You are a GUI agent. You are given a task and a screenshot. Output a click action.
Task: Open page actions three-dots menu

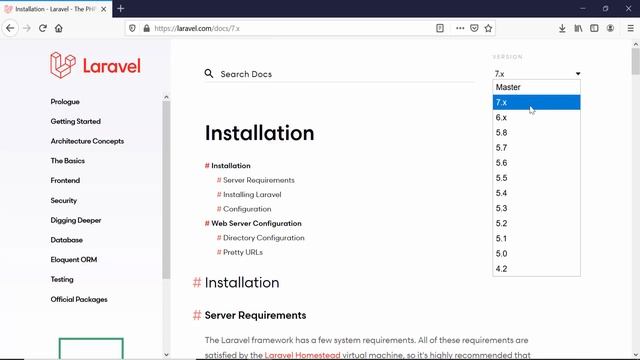(x=460, y=28)
